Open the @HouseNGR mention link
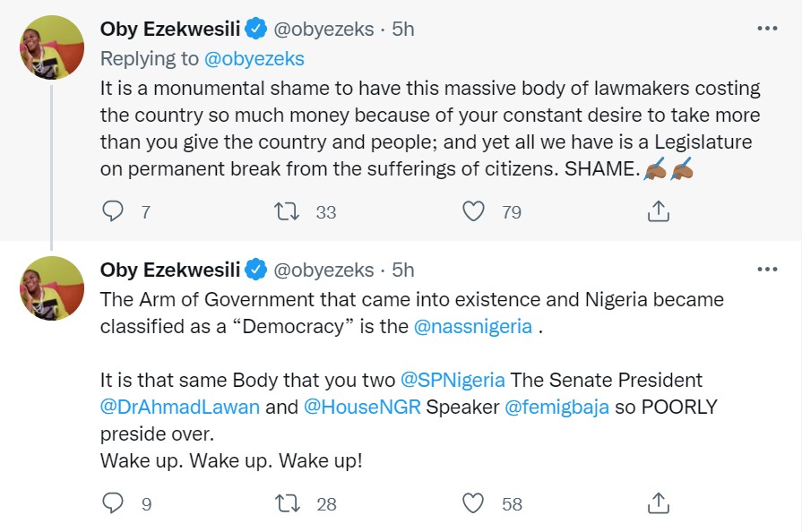Viewport: 802px width, 532px height. coord(363,407)
